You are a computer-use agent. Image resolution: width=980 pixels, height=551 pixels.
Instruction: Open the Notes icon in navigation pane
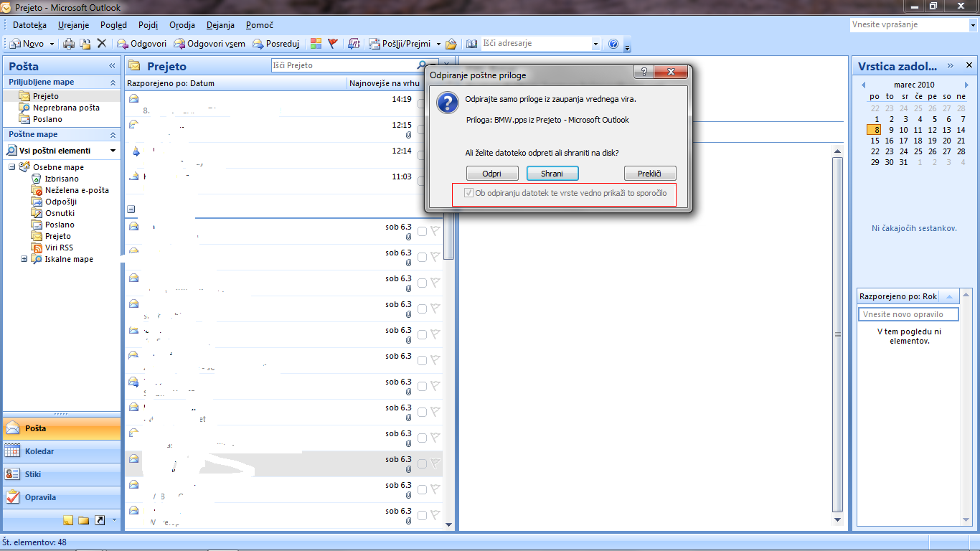[x=68, y=520]
